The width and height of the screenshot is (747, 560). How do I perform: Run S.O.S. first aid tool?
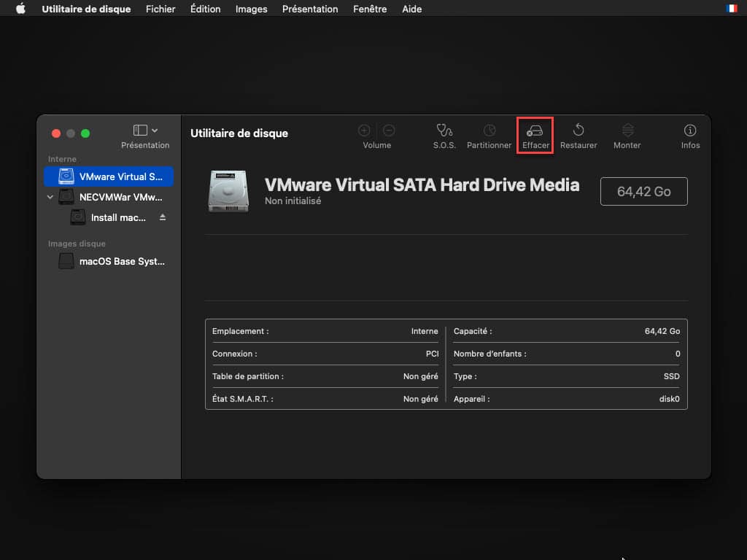coord(444,131)
